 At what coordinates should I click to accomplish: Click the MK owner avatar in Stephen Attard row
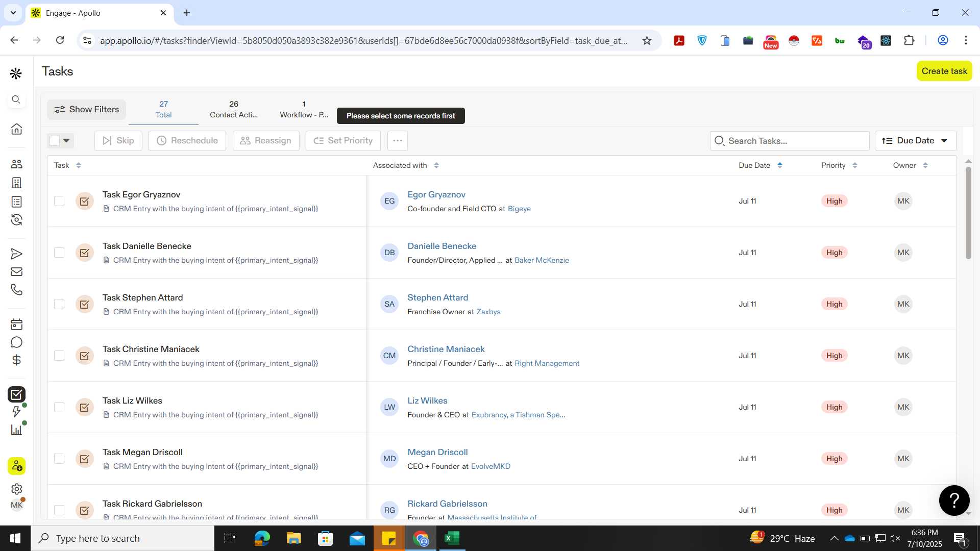(x=903, y=304)
